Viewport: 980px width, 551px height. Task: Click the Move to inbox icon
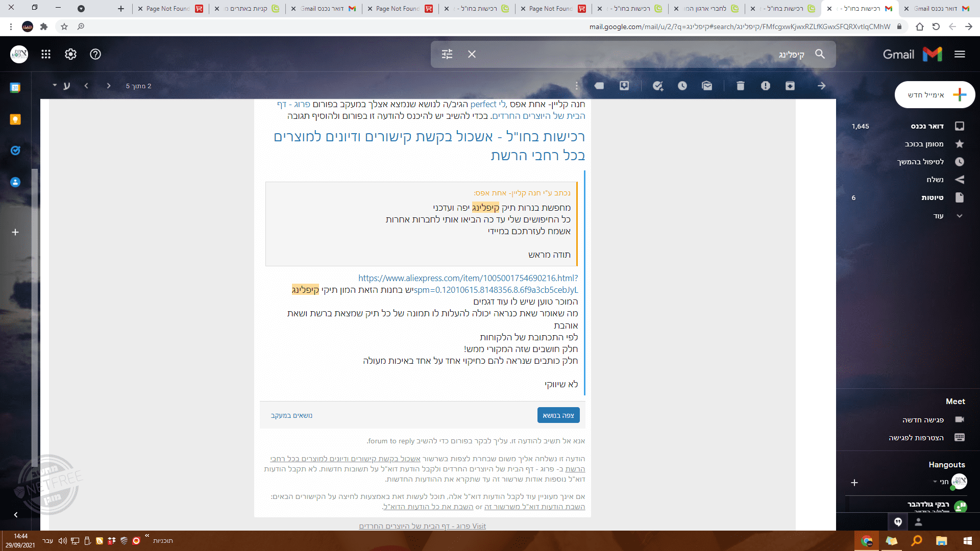pyautogui.click(x=624, y=86)
